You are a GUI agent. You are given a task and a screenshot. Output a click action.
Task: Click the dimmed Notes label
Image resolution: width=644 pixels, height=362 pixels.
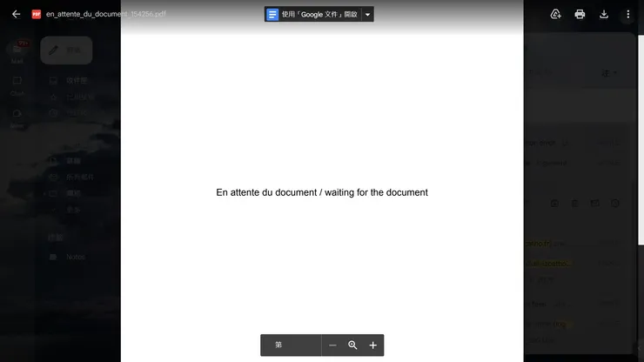pyautogui.click(x=75, y=257)
